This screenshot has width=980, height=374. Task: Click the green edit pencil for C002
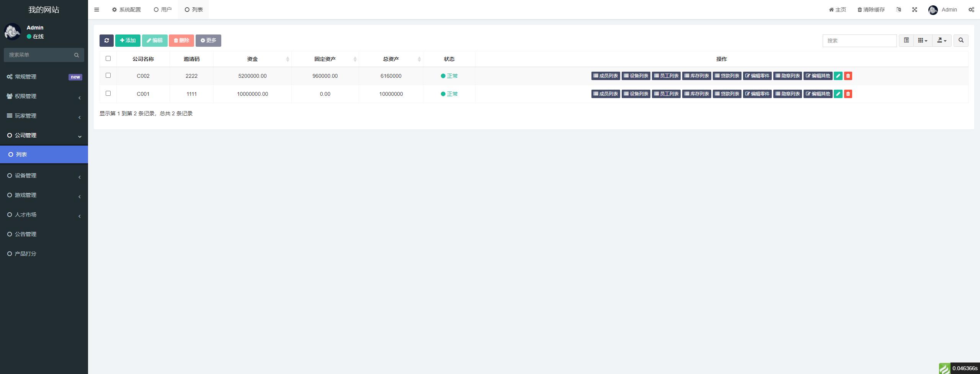[x=838, y=76]
